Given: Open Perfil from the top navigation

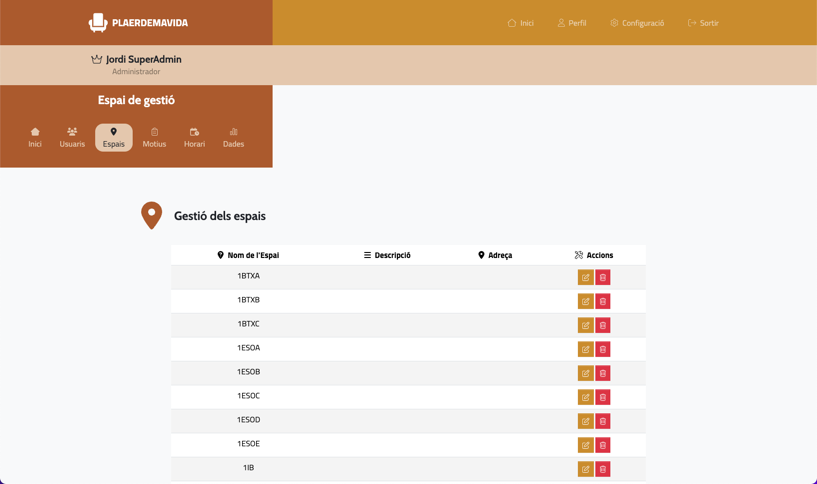Looking at the screenshot, I should click(572, 23).
